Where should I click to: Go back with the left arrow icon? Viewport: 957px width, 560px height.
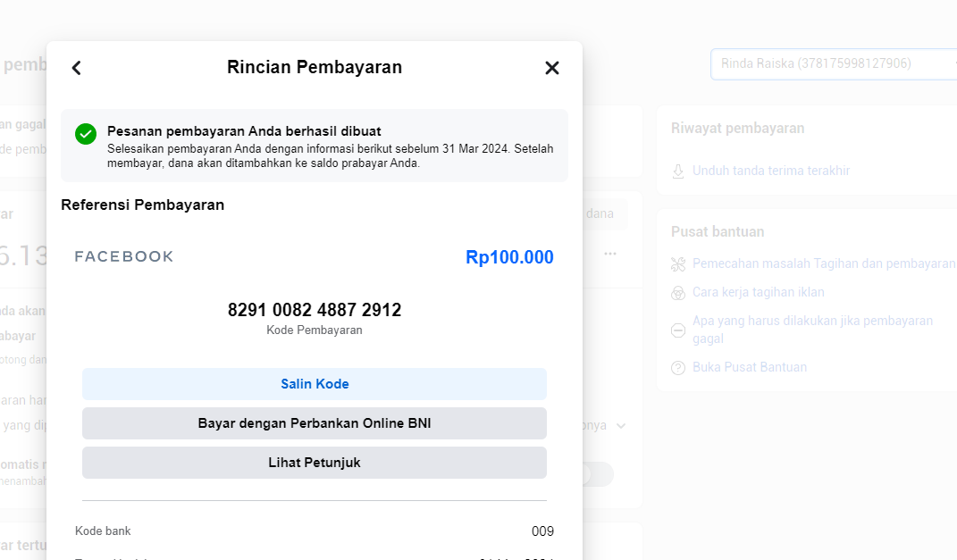(76, 68)
